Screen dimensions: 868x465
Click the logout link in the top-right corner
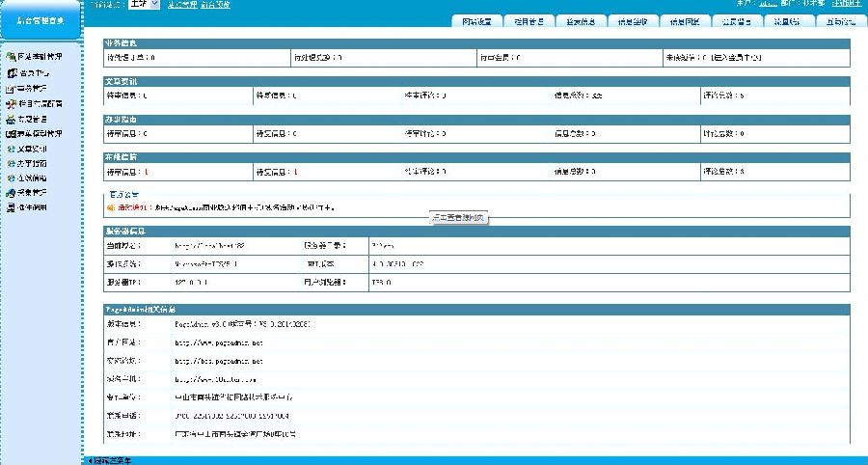click(x=847, y=4)
